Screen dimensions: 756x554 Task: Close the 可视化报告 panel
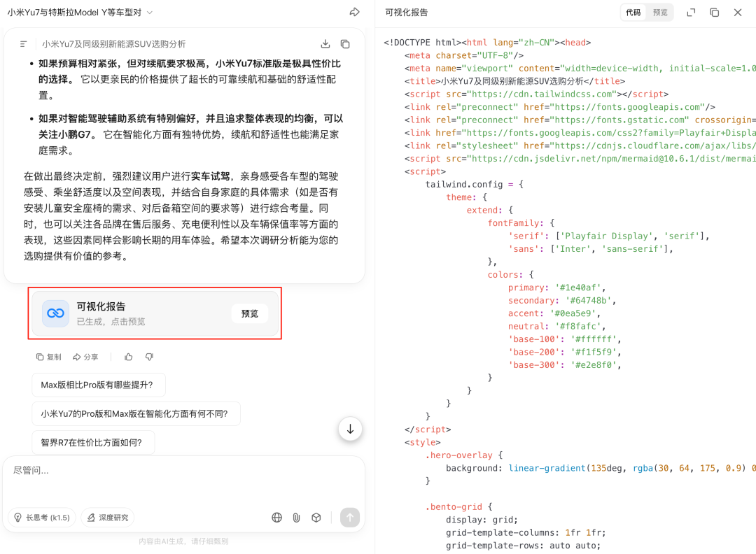point(738,13)
